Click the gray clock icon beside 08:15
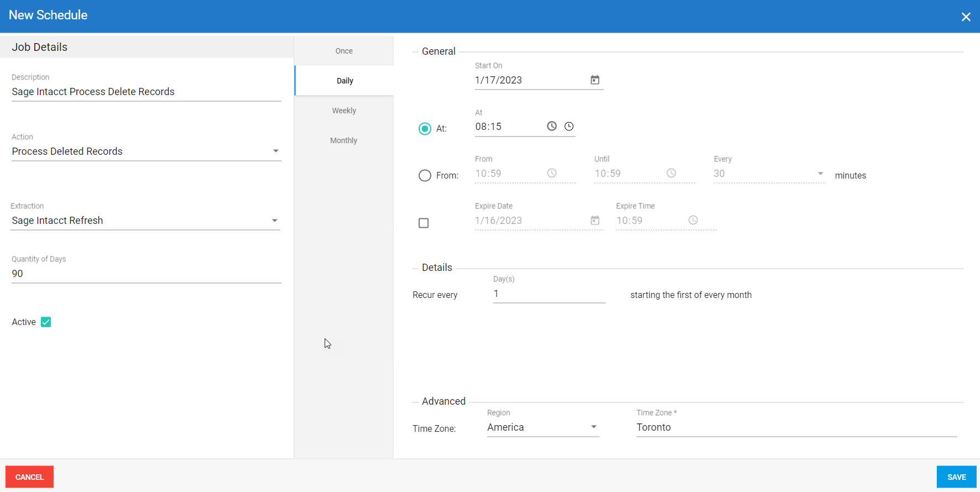980x492 pixels. 551,126
